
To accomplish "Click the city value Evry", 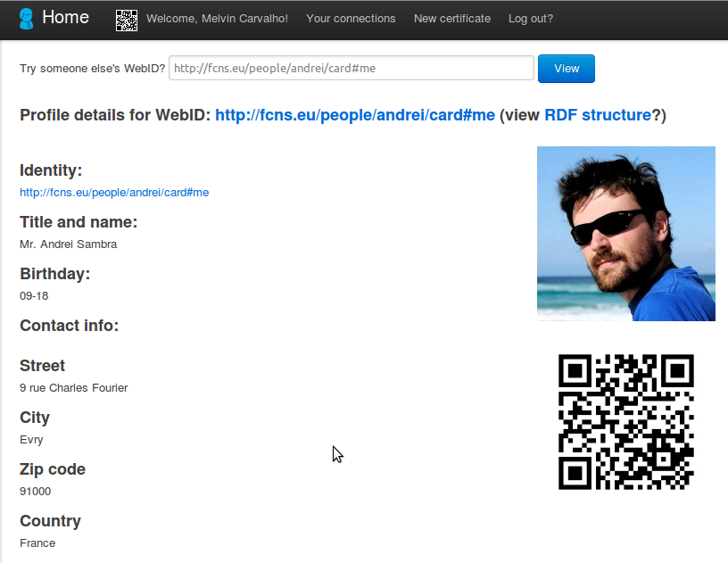I will click(x=31, y=440).
